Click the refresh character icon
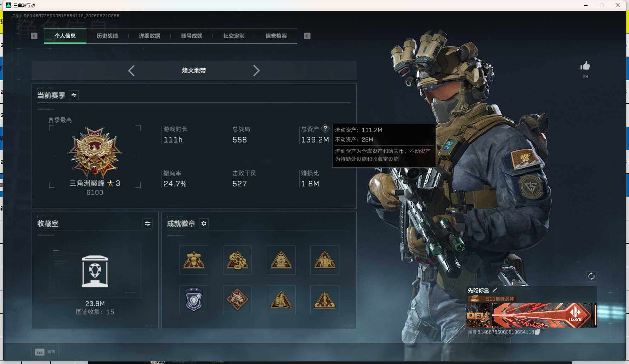Screen dimensions: 629x364 (591, 276)
